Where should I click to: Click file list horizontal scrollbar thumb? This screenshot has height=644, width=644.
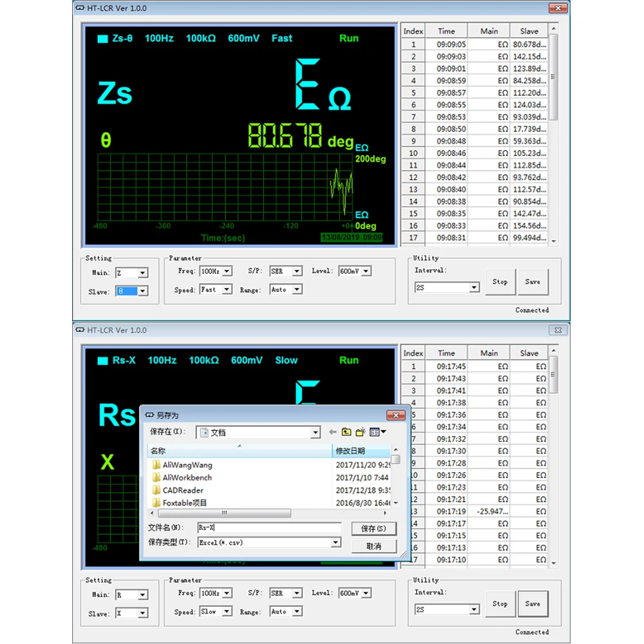click(x=224, y=513)
